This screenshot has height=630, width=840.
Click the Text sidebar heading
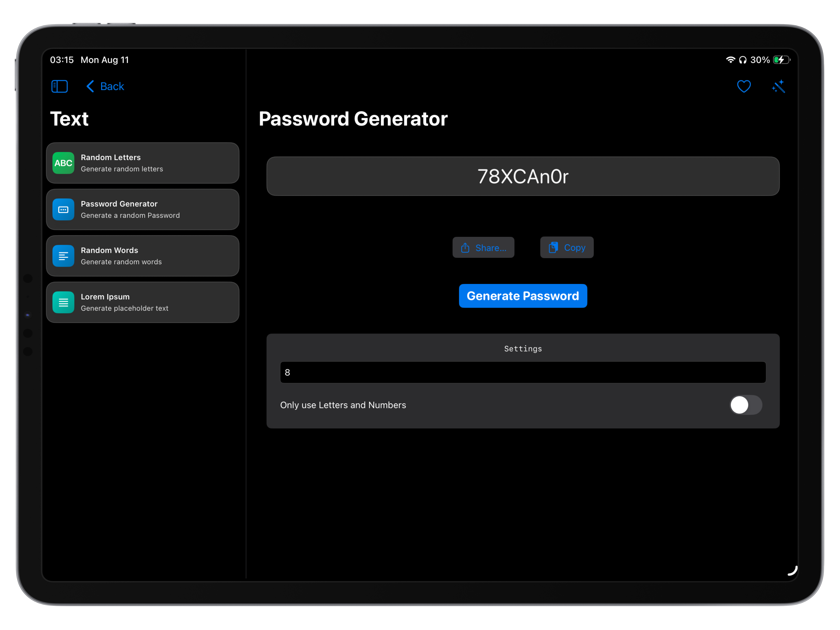pyautogui.click(x=69, y=118)
